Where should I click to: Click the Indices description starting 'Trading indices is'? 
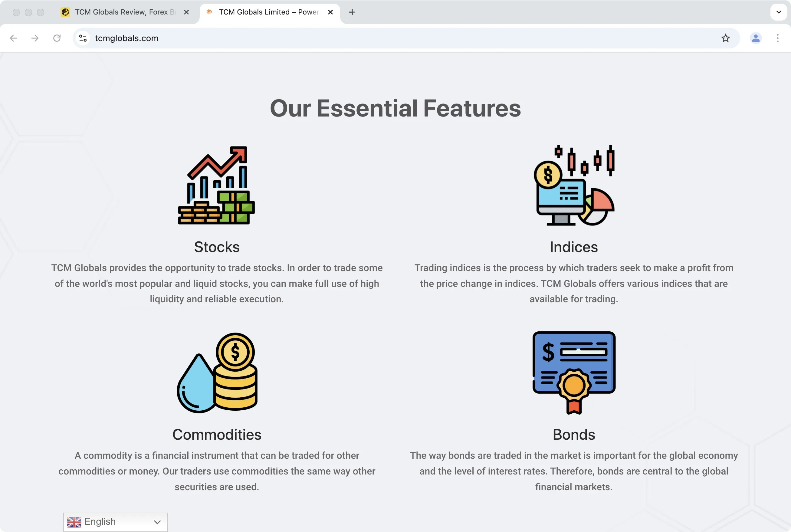[574, 284]
